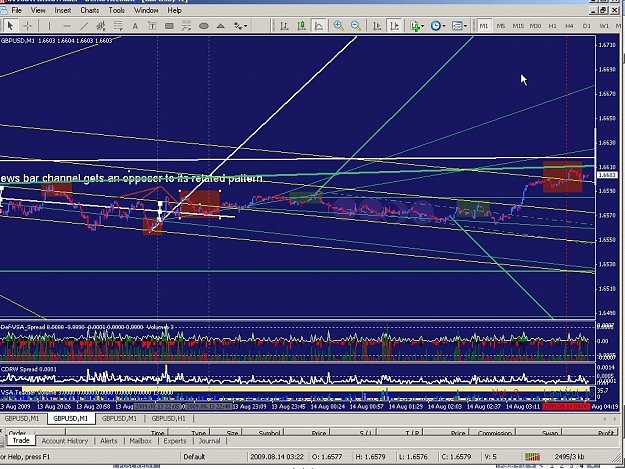This screenshot has width=625, height=469.
Task: Click the Indicators list icon
Action: (415, 26)
